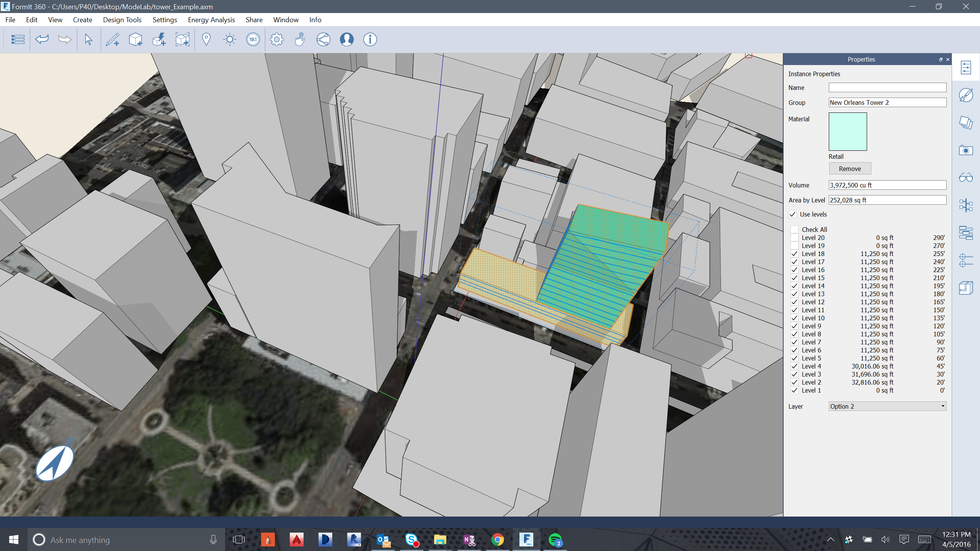Screen dimensions: 980x551
Task: Expand the layers list toolbar menu
Action: (x=18, y=39)
